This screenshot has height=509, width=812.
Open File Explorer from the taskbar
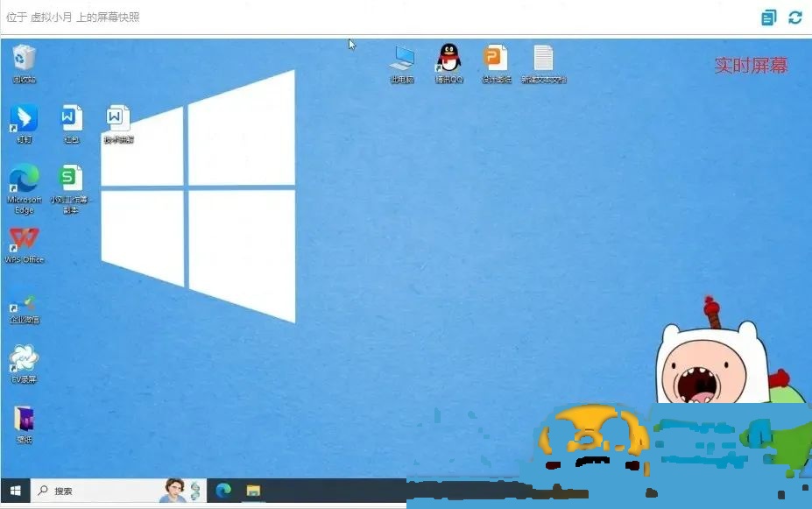(x=253, y=491)
